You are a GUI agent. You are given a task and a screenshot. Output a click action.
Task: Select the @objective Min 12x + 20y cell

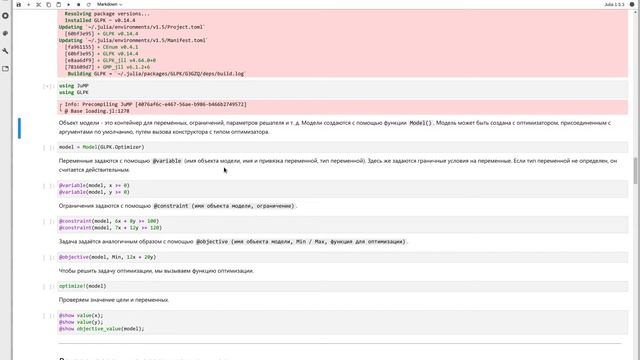pos(342,257)
